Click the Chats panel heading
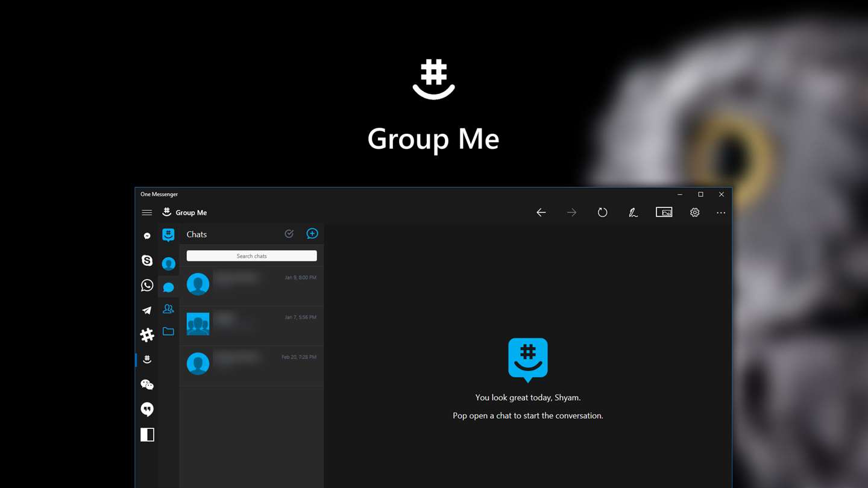The image size is (868, 488). pos(197,234)
